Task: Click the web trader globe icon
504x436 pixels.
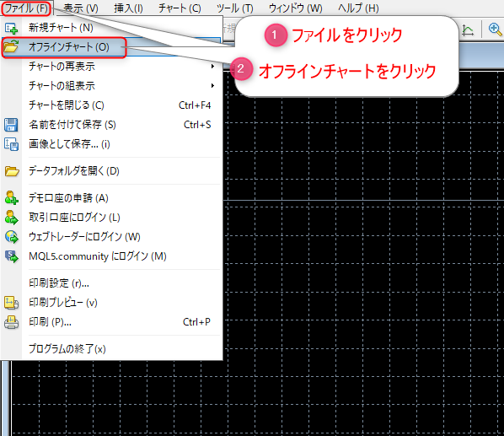Action: click(12, 237)
